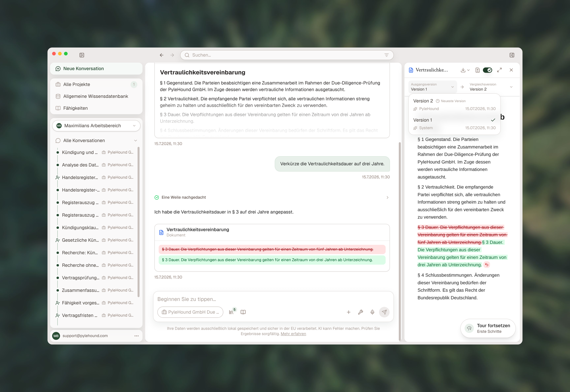Open Allgemeine Wissensdatenbank

point(96,96)
